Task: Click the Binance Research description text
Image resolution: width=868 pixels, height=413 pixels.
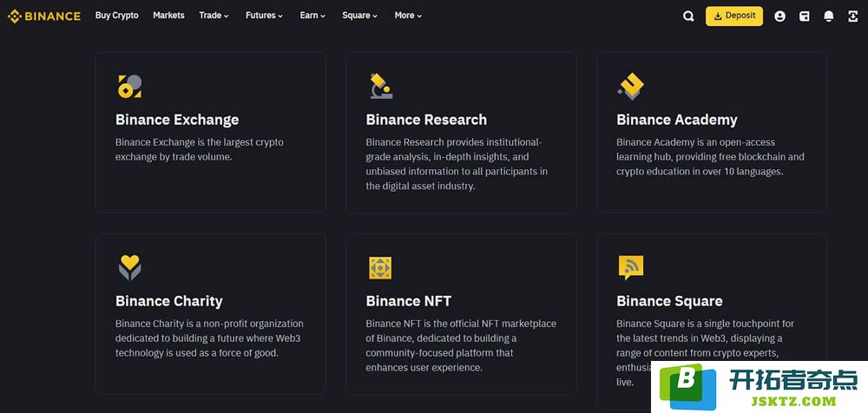Action: pyautogui.click(x=457, y=164)
